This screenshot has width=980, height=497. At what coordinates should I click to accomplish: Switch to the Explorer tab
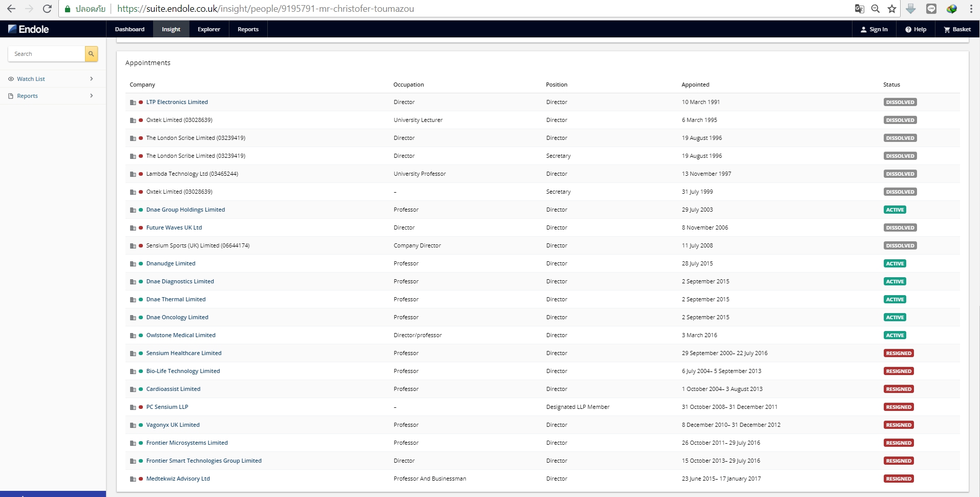[x=209, y=29]
